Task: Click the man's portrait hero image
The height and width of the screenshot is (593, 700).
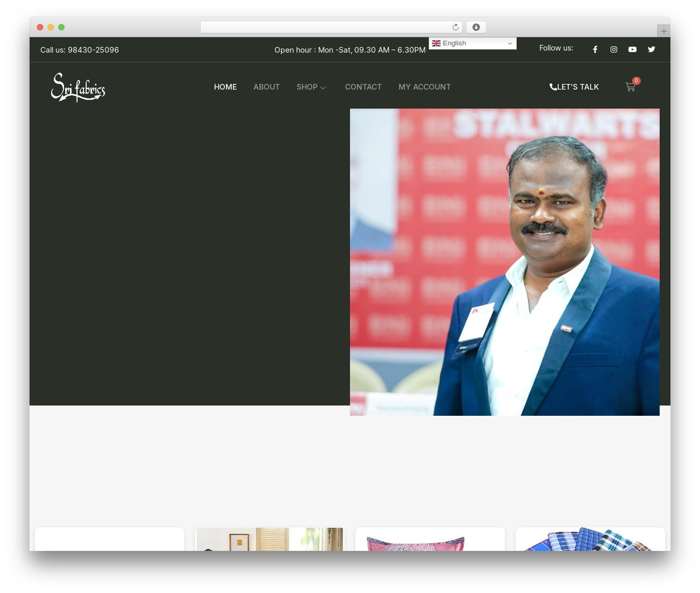Action: point(505,262)
